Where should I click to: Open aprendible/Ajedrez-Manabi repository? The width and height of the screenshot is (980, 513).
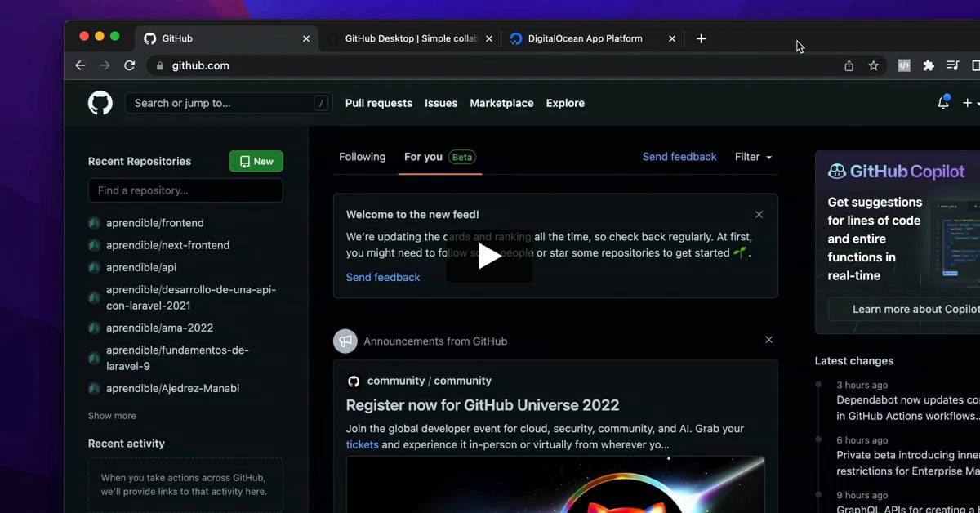pos(172,388)
